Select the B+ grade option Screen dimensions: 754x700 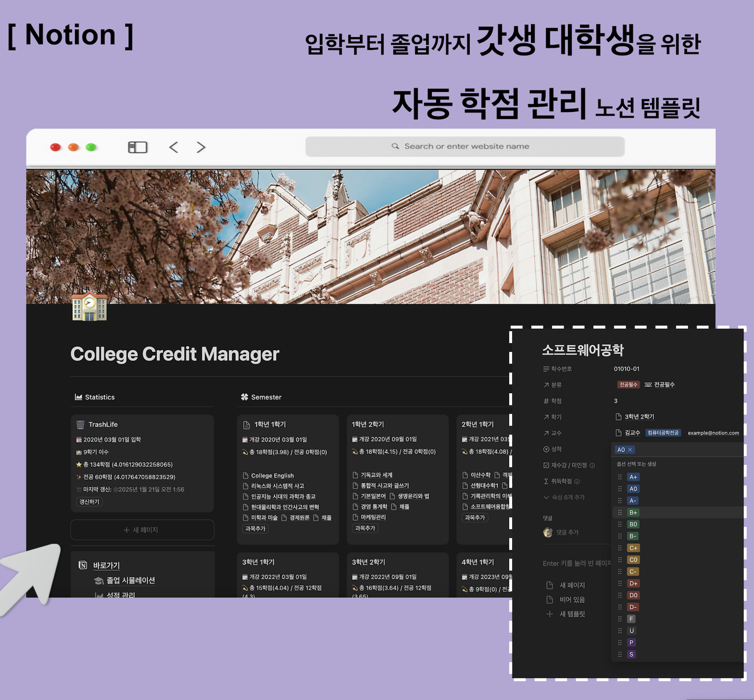(x=633, y=512)
